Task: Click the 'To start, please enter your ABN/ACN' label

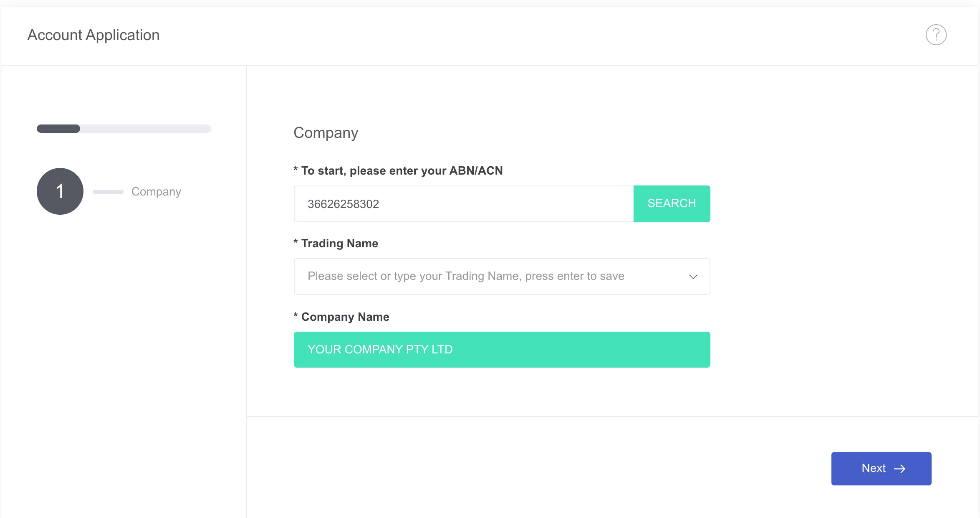Action: [x=402, y=171]
